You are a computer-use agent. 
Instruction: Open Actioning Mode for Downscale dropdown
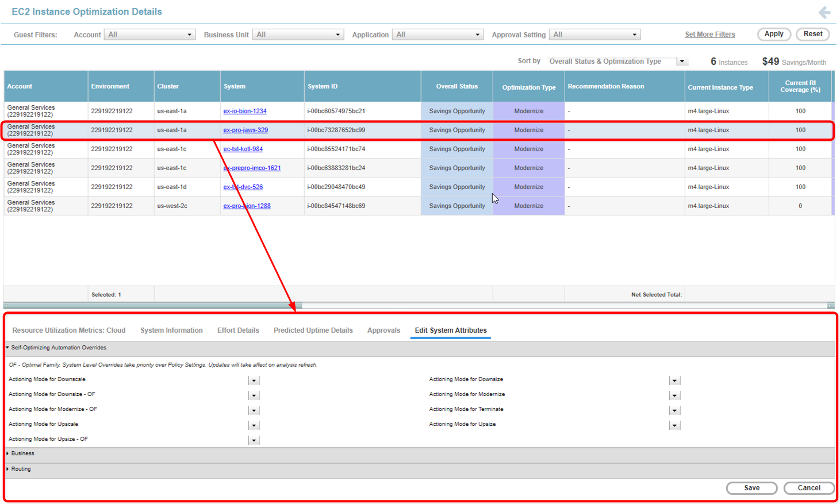point(254,380)
